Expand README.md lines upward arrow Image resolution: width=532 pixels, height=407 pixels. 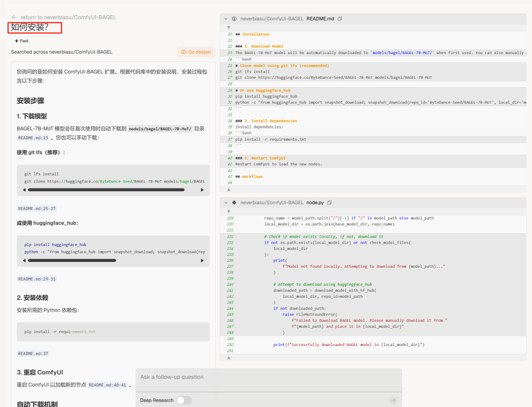pyautogui.click(x=229, y=28)
